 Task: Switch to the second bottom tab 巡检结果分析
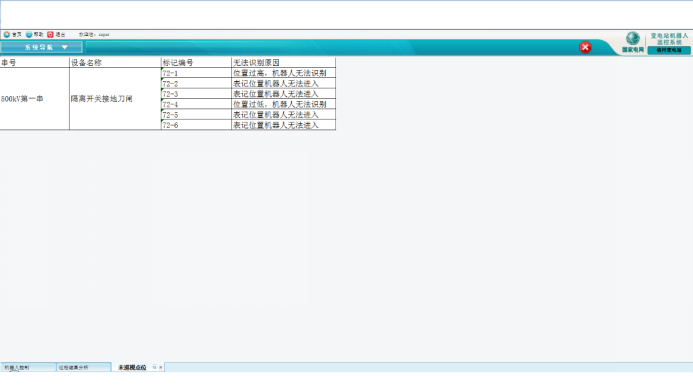tap(84, 367)
